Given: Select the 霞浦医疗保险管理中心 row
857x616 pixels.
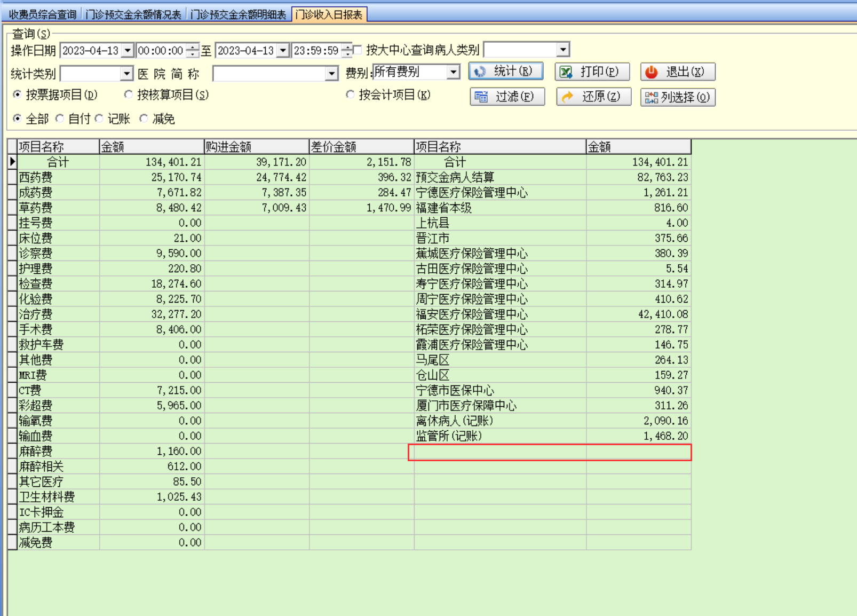Looking at the screenshot, I should [x=553, y=345].
